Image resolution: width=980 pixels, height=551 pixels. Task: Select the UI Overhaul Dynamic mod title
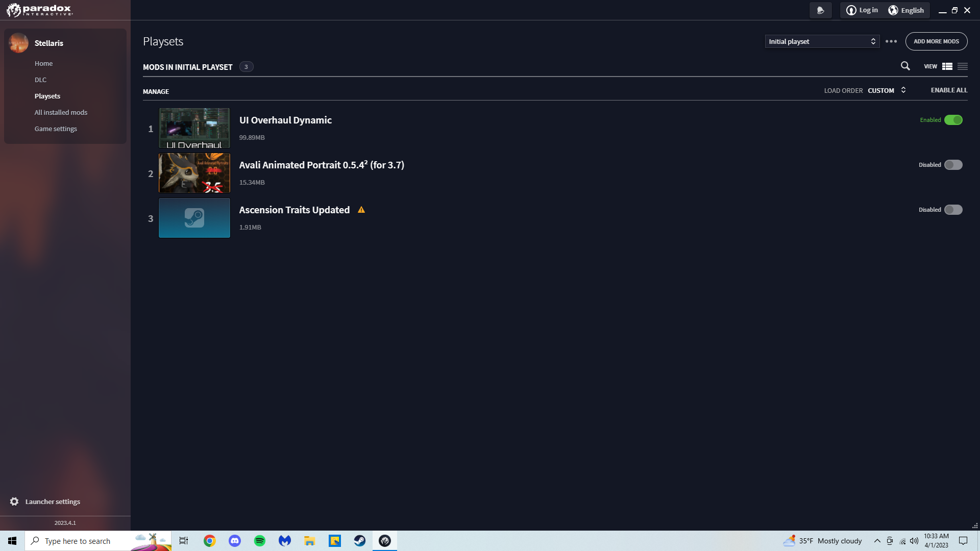286,120
